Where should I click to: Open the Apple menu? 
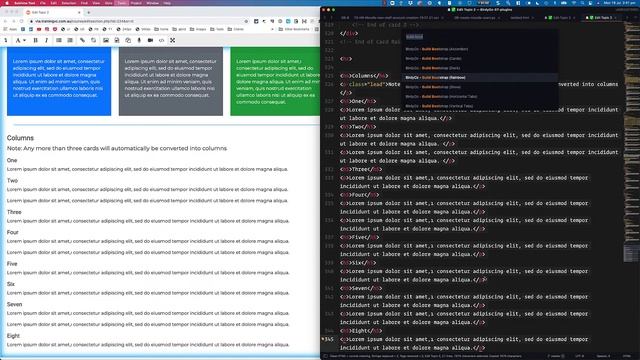point(7,3)
